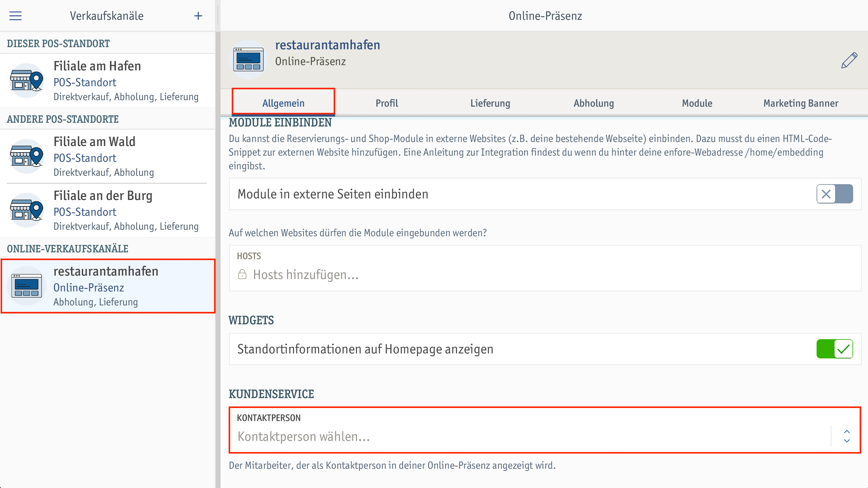The width and height of the screenshot is (868, 488).
Task: Click the DIESER POS-STANDORT section header
Action: point(58,43)
